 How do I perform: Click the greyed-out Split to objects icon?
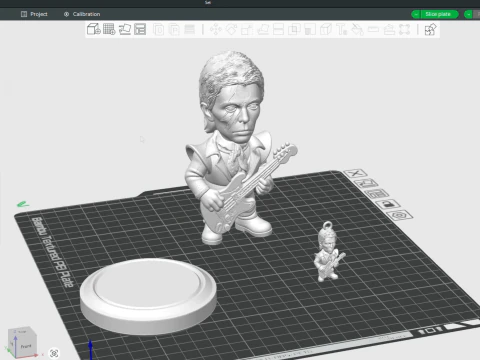click(158, 30)
